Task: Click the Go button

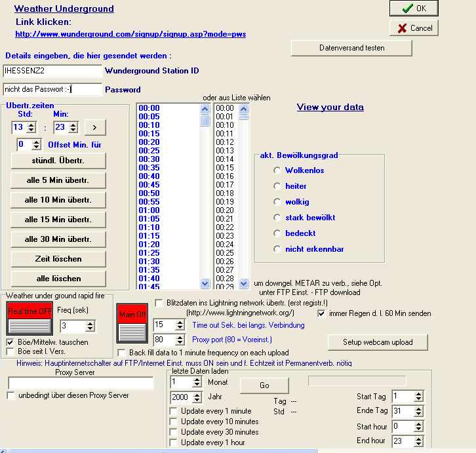Action: (264, 385)
